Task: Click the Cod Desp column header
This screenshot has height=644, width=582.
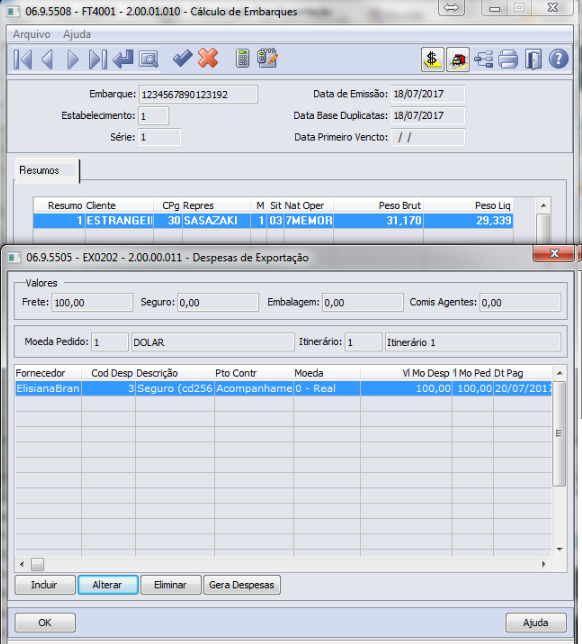Action: click(108, 373)
